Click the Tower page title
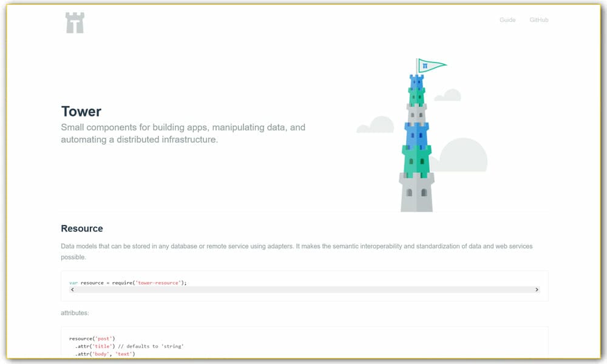This screenshot has width=607, height=364. pos(81,112)
